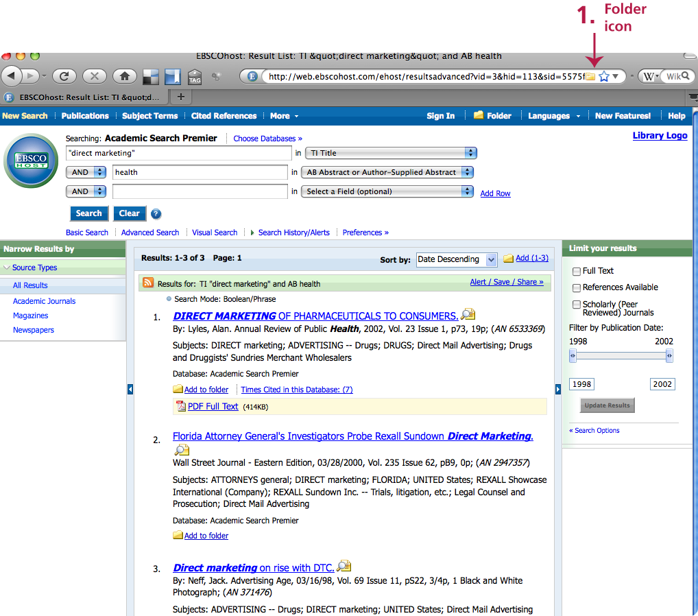Click the folder icon in the address bar

(x=590, y=77)
